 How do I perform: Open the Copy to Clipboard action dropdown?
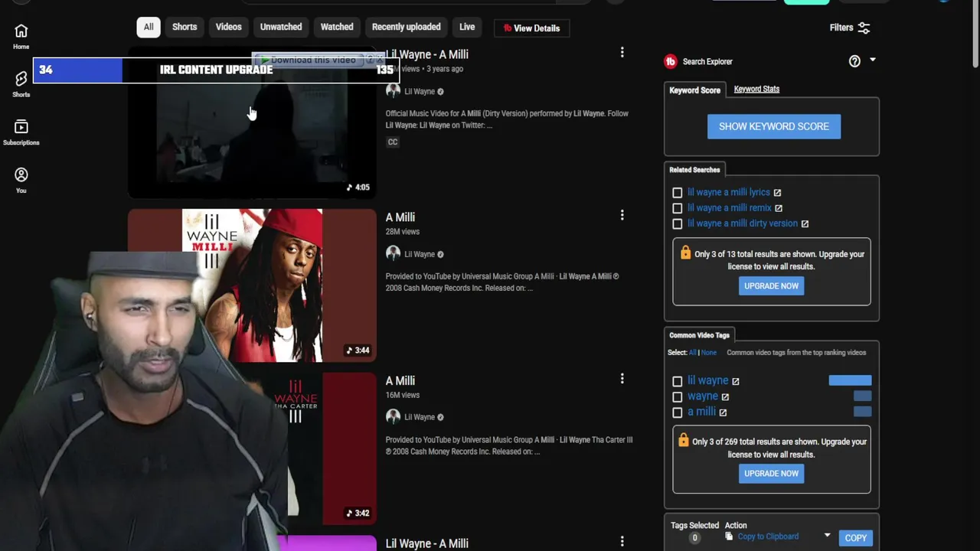[827, 536]
